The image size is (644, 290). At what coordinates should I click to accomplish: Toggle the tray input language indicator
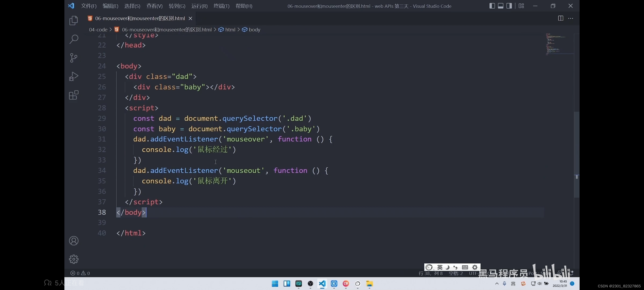[513, 284]
